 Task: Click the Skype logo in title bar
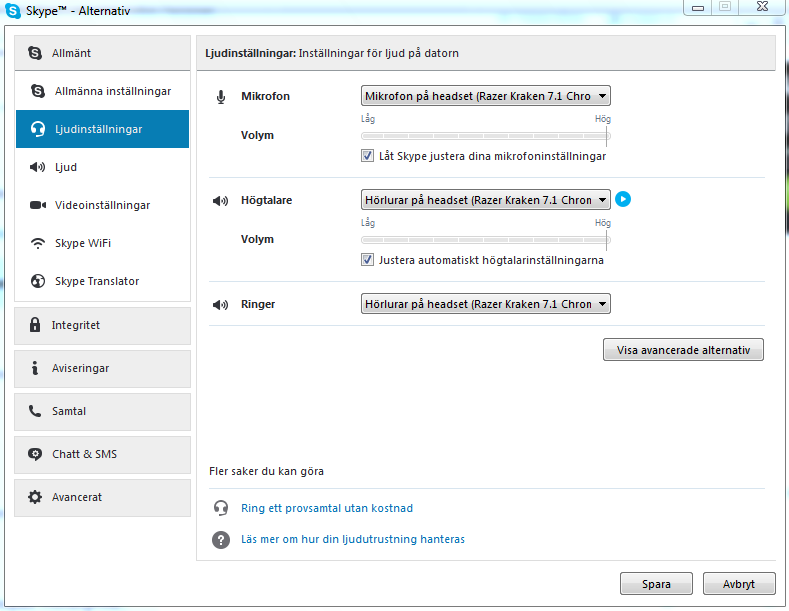click(13, 11)
